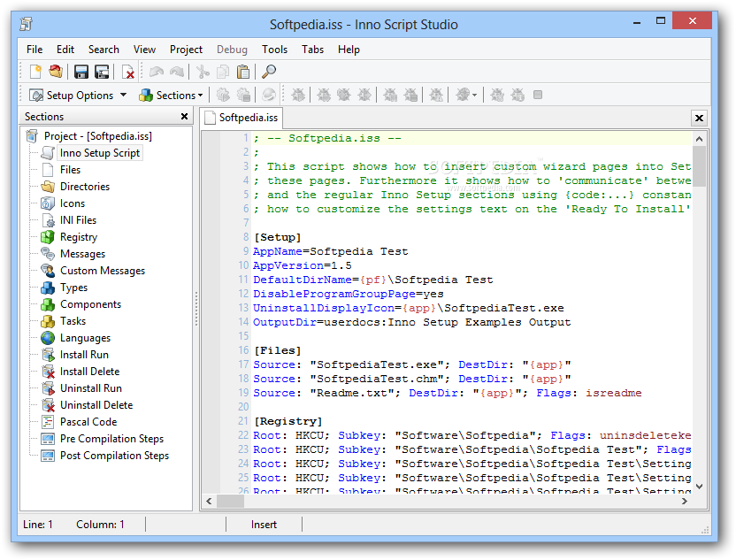Open Post Compilation Steps
The image size is (736, 560).
(x=114, y=456)
